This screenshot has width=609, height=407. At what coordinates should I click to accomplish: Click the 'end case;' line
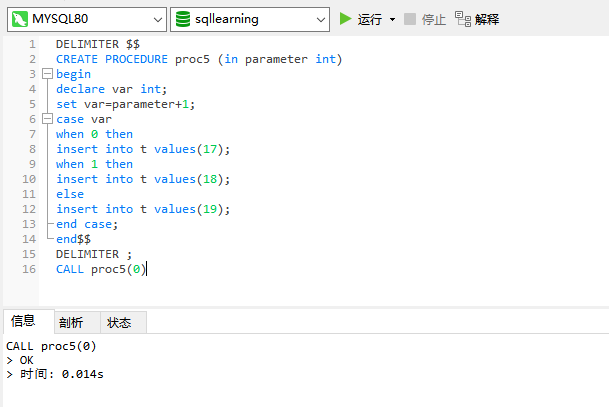(87, 224)
